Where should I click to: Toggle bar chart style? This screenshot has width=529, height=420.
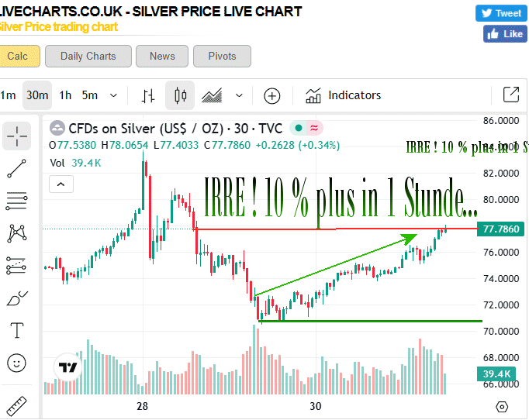[x=148, y=95]
